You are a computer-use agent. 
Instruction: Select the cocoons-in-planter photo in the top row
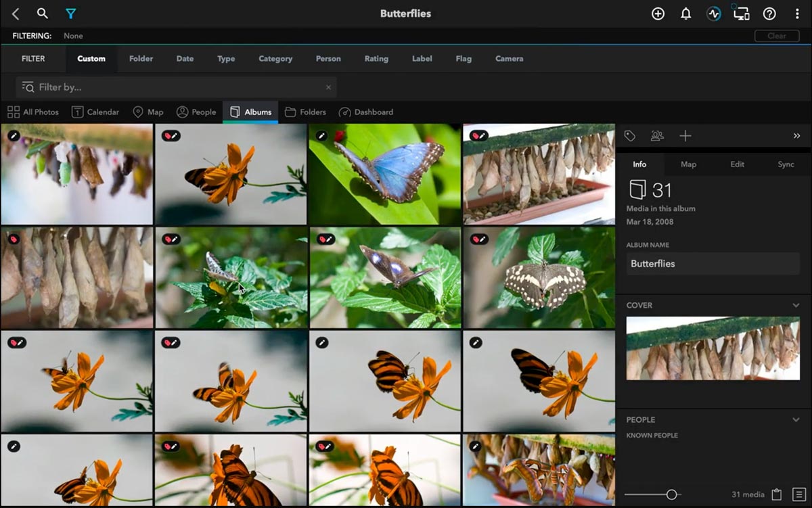pos(539,174)
